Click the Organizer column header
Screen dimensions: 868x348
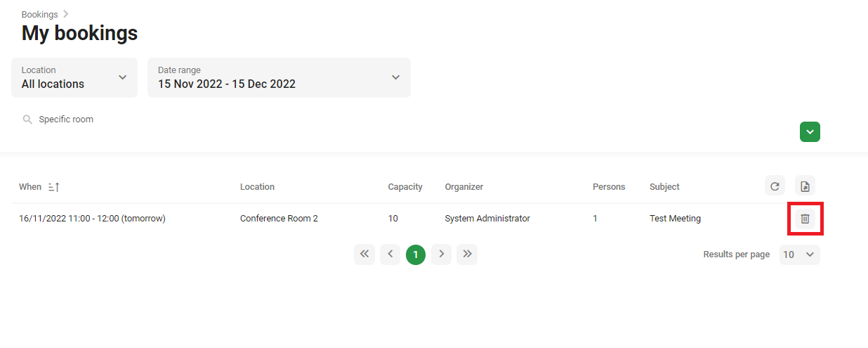(463, 187)
